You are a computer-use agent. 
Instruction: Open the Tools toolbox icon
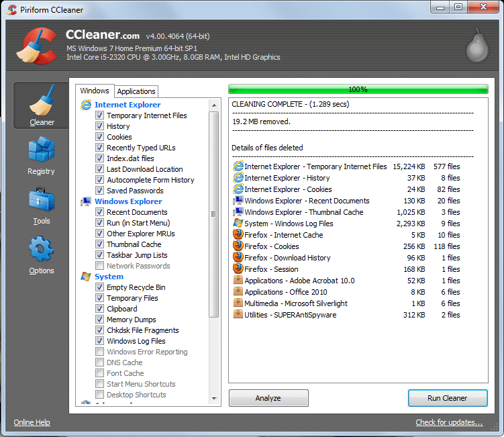(42, 199)
